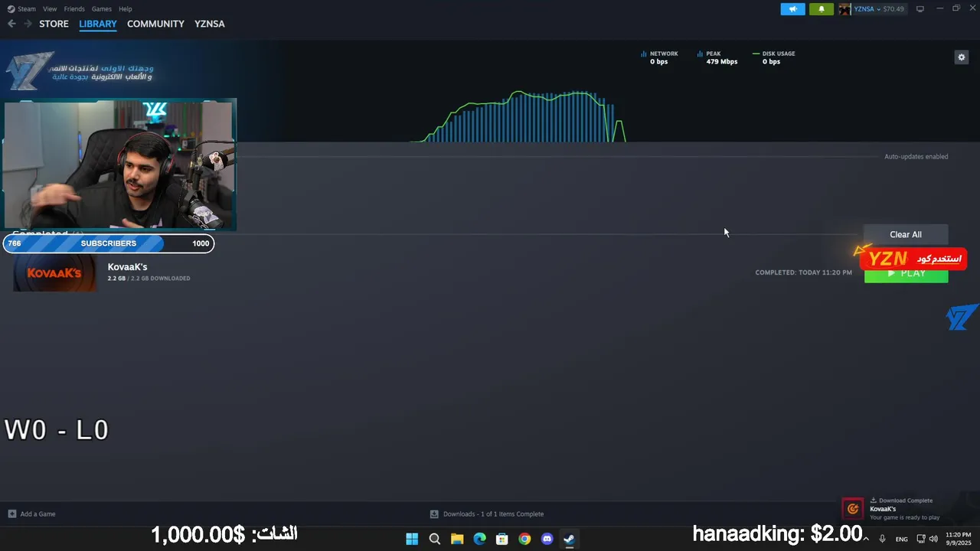
Task: Open Microsoft Store from the taskbar
Action: coord(502,539)
